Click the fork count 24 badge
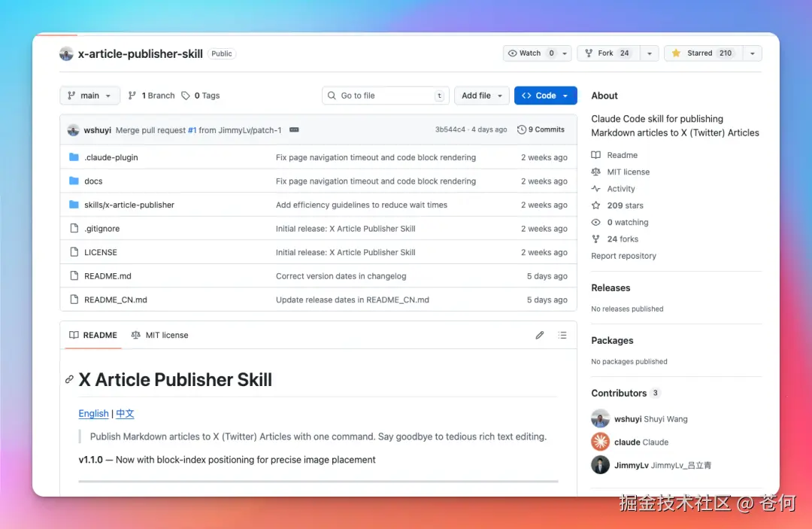The image size is (812, 529). (625, 53)
